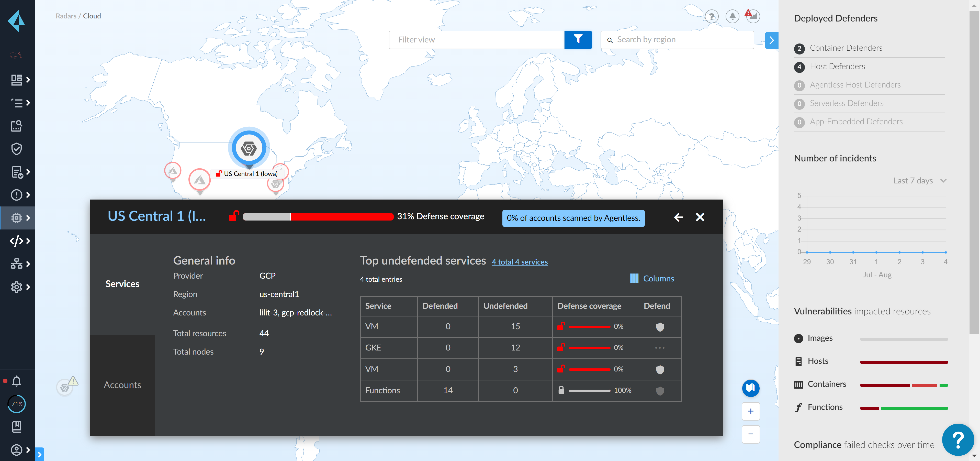The height and width of the screenshot is (461, 980).
Task: Open the Columns selector
Action: (652, 278)
